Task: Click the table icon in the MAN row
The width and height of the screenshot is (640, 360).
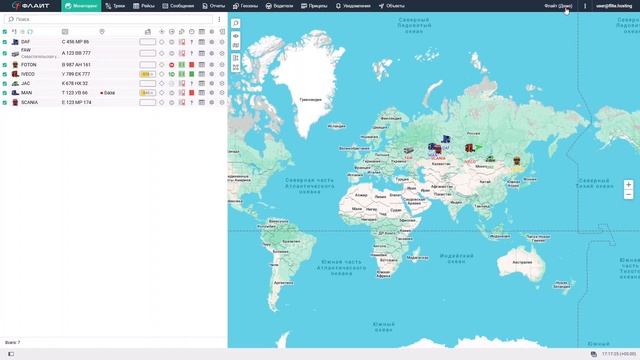Action: pos(202,93)
